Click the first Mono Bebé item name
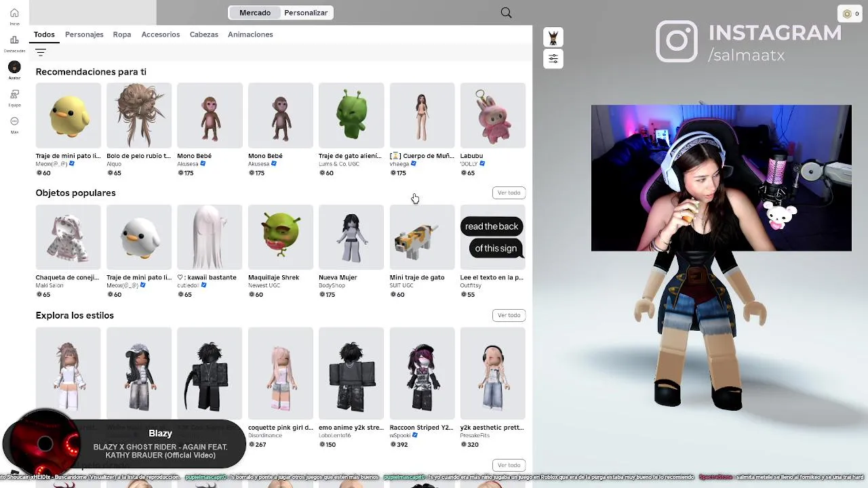The image size is (868, 488). click(x=195, y=156)
